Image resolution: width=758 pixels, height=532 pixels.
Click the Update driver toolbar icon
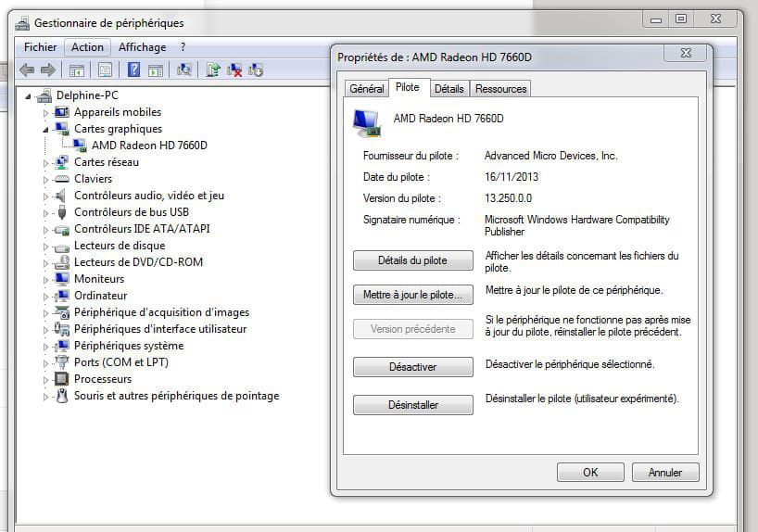click(213, 70)
